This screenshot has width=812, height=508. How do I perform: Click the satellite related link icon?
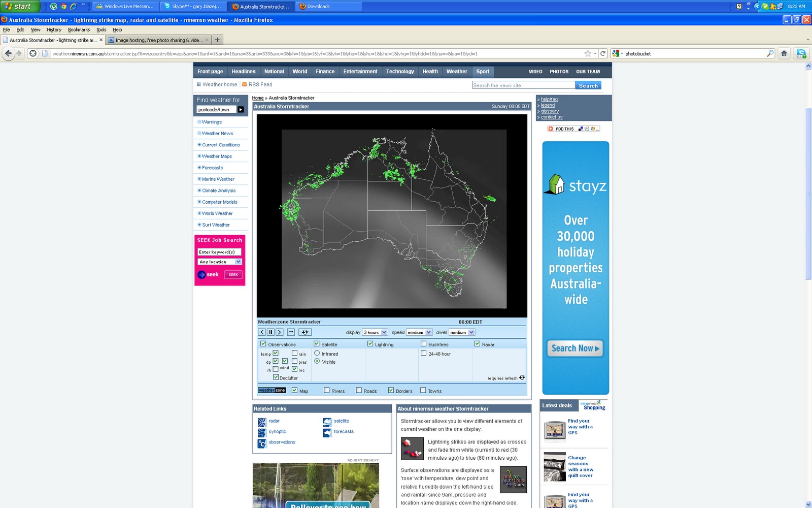click(x=327, y=422)
